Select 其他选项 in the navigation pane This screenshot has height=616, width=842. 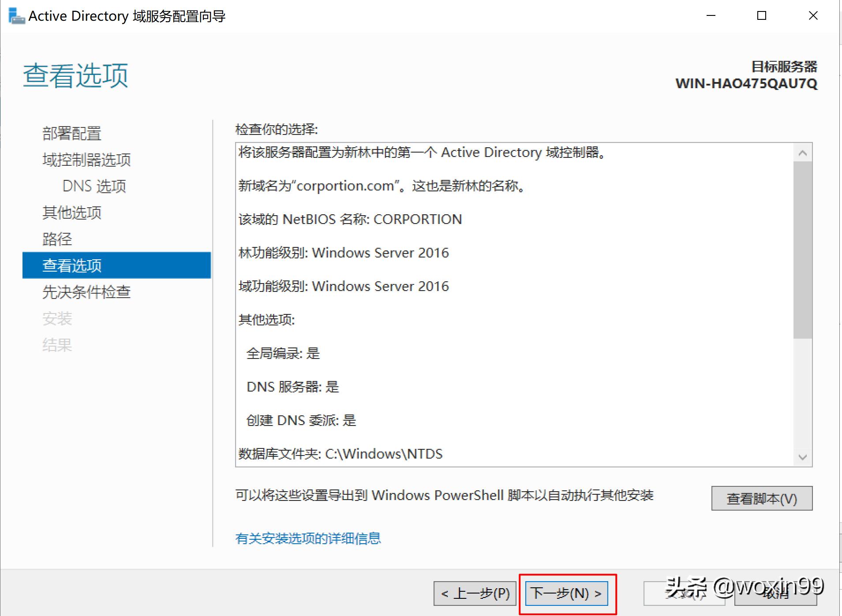click(x=71, y=213)
